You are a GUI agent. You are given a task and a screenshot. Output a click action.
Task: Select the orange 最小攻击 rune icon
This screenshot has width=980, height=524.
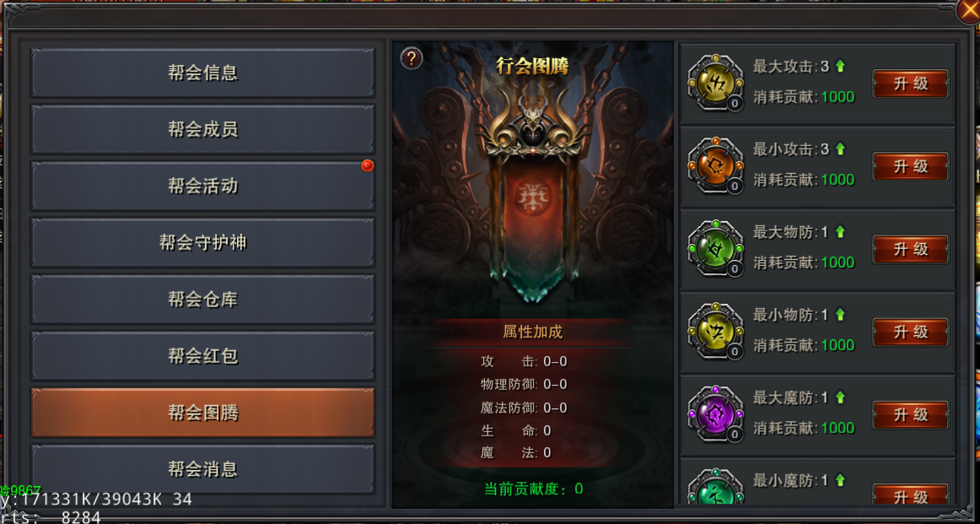716,165
